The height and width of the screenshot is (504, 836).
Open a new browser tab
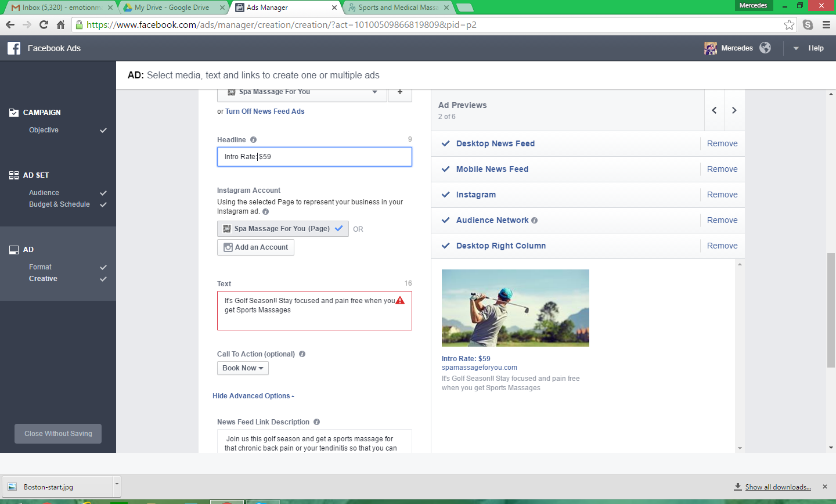(465, 8)
